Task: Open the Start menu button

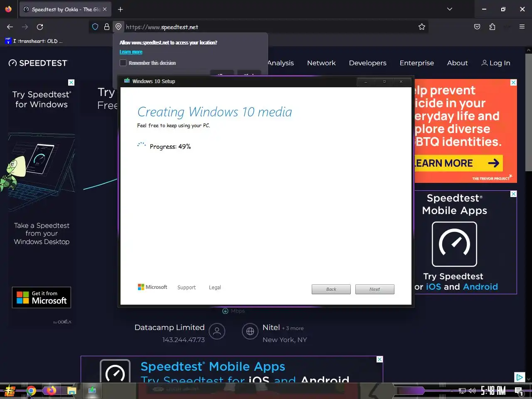Action: point(10,391)
